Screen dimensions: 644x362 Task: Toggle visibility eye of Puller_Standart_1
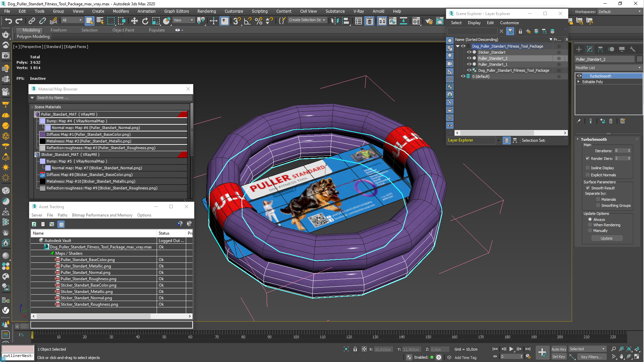469,64
